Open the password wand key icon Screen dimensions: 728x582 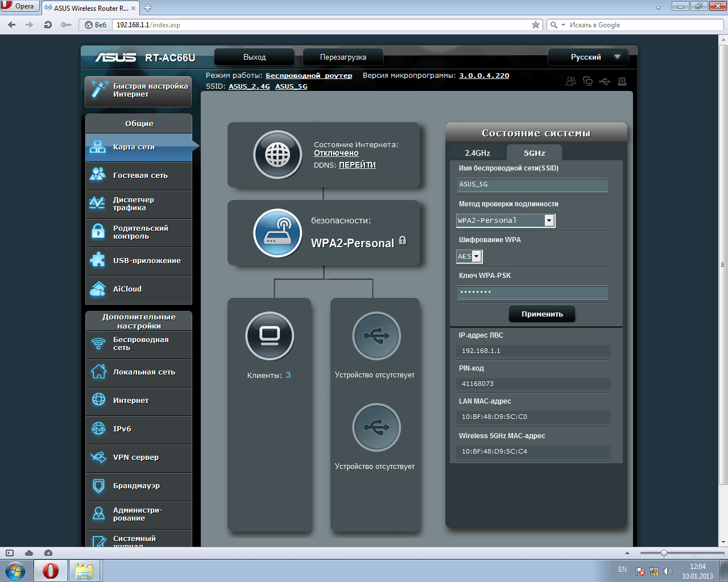(66, 25)
